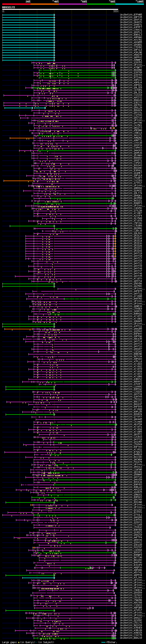146x644 pixels.
Task: Select hit label UniRef100_A7L3V0
Action: pos(131,578)
